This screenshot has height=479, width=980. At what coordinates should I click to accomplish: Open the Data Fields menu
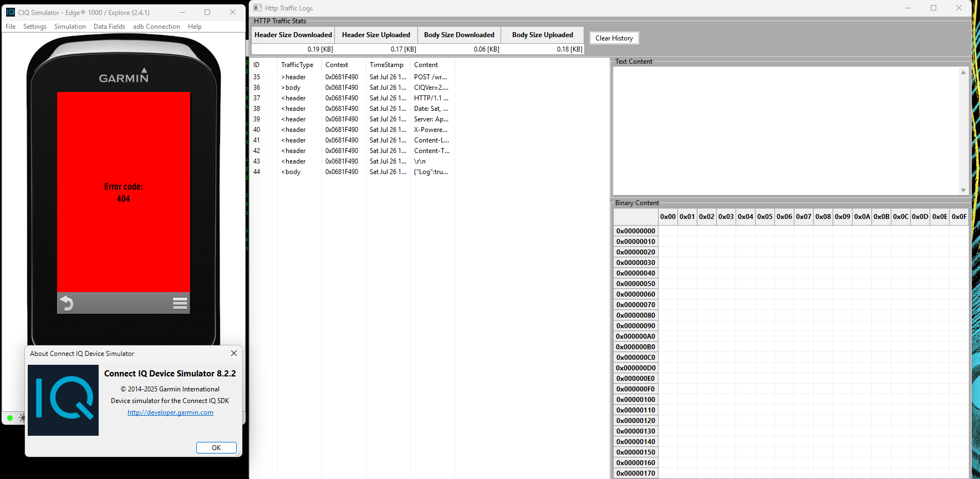coord(109,27)
